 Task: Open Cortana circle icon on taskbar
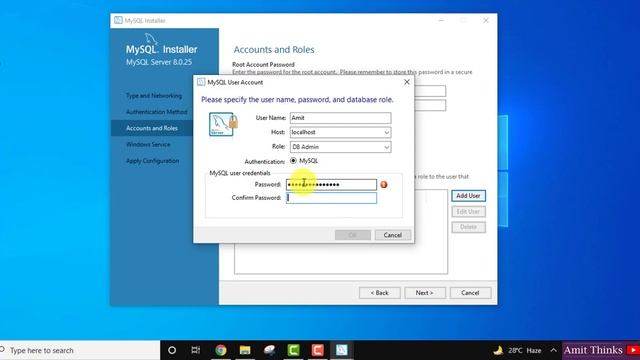point(172,350)
